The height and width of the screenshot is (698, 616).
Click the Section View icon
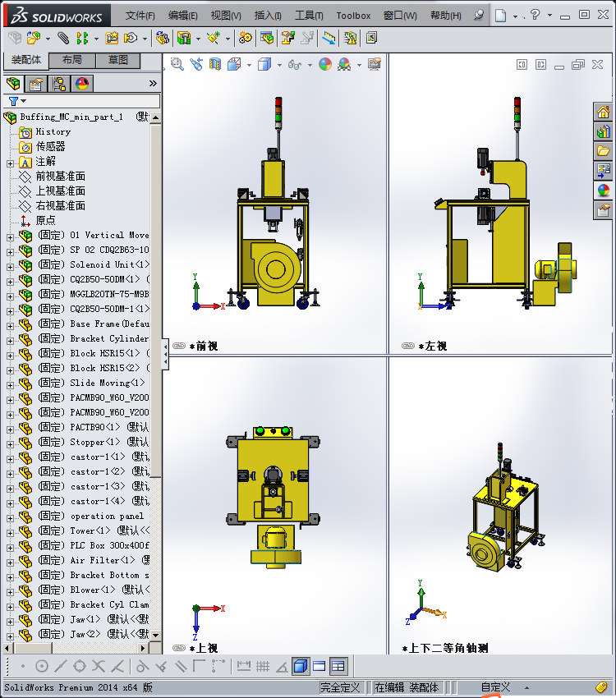[x=215, y=65]
